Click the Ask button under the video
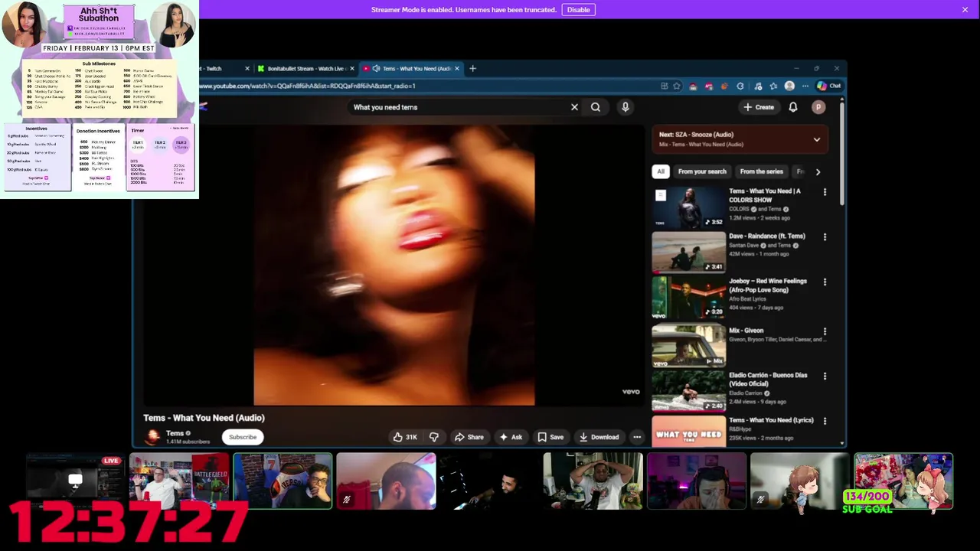Screen dimensions: 980x551 511,437
